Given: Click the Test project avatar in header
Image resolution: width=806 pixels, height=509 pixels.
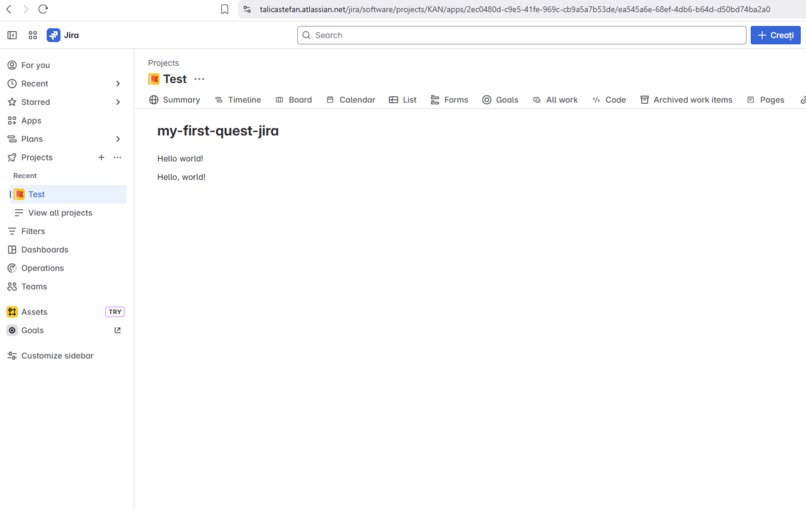Looking at the screenshot, I should (154, 79).
